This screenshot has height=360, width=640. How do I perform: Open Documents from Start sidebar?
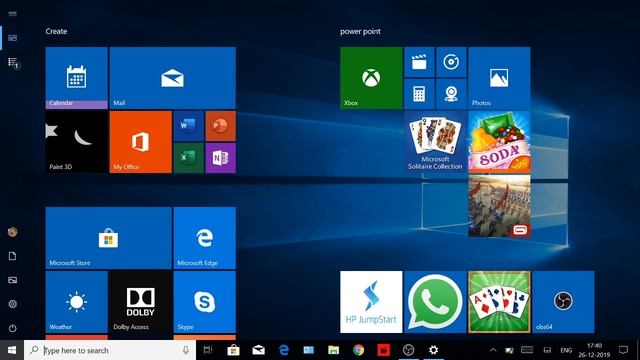point(12,256)
